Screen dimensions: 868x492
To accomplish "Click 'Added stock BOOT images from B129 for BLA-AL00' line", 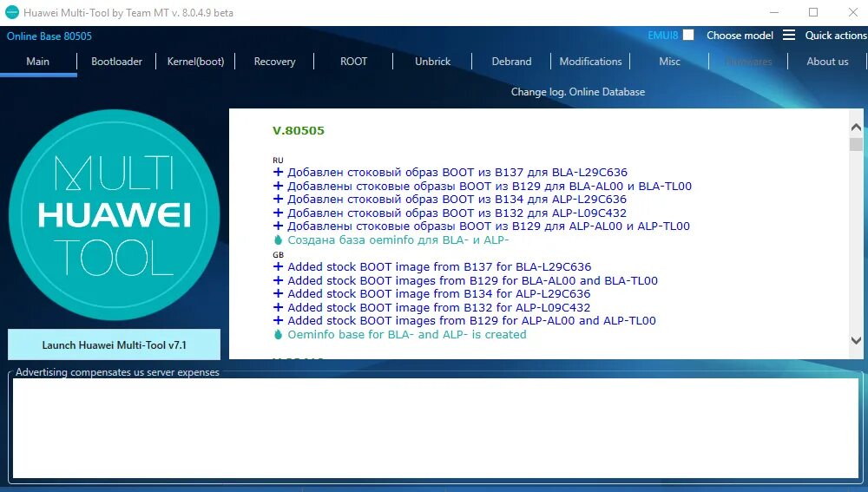I will (x=472, y=280).
